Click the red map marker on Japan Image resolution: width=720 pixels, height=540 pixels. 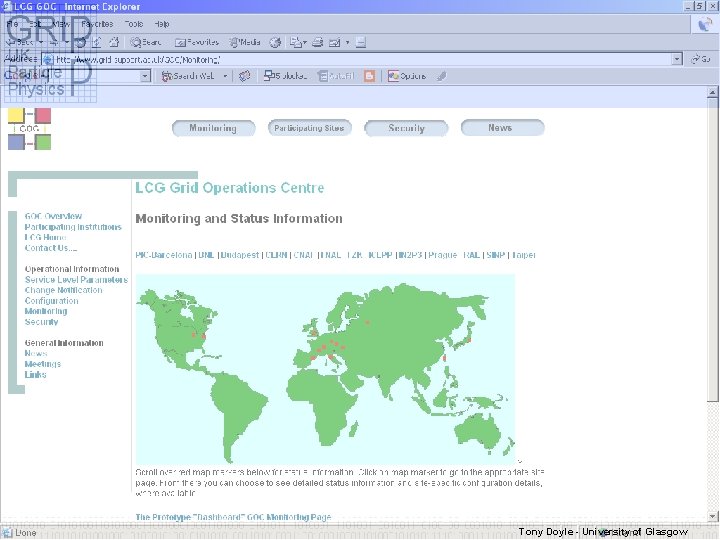point(469,340)
